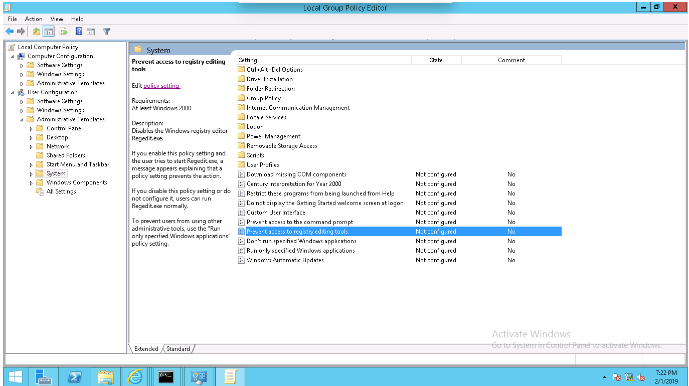Screen dimensions: 689x386
Task: Open the Help toolbar icon
Action: click(79, 31)
